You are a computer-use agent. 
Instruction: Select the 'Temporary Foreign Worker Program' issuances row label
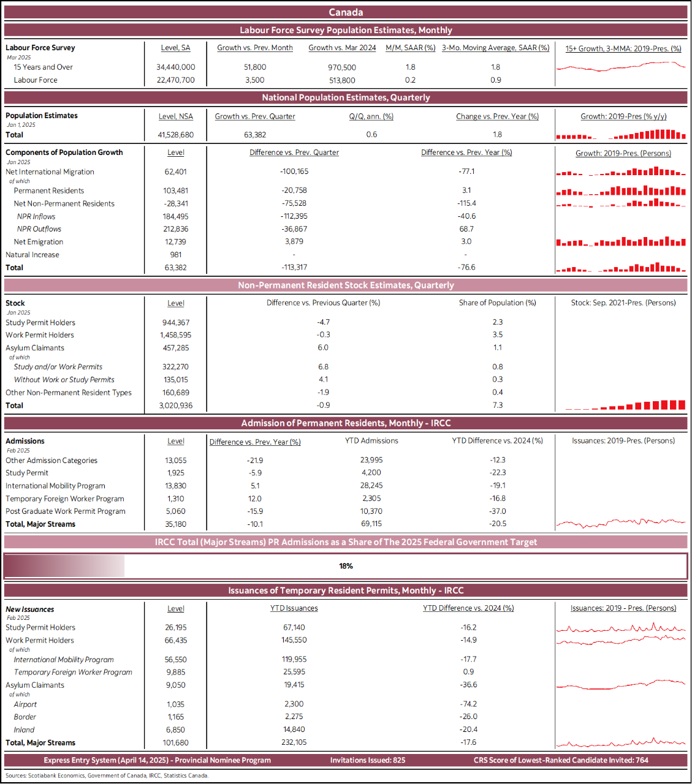click(x=73, y=673)
